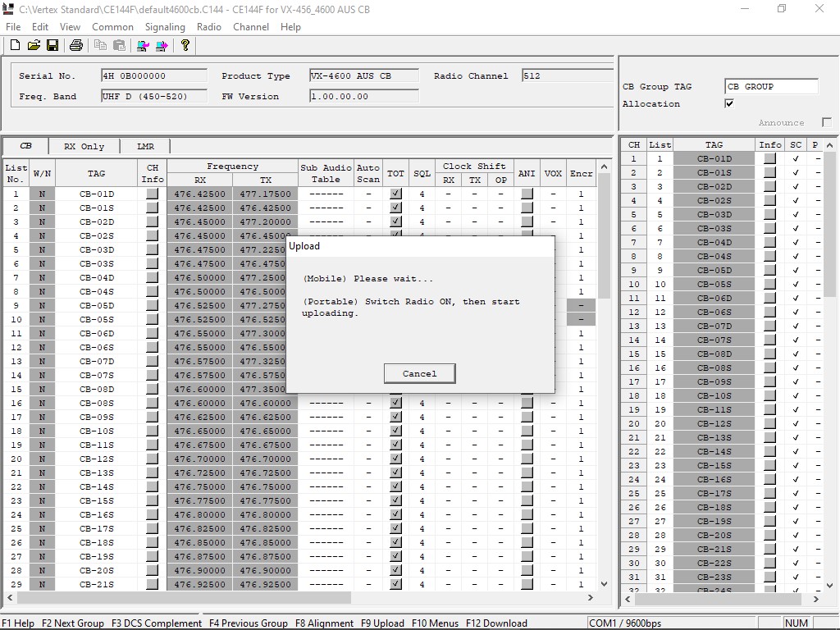Viewport: 840px width, 630px height.
Task: Click the toolbar icon with the right-pointing magenta arrow
Action: point(162,46)
